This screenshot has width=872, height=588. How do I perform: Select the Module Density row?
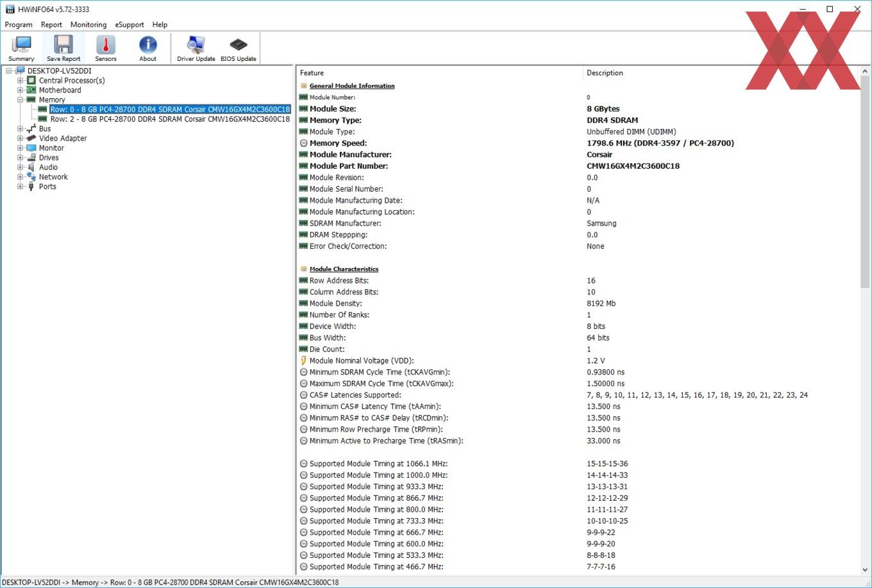coord(577,303)
